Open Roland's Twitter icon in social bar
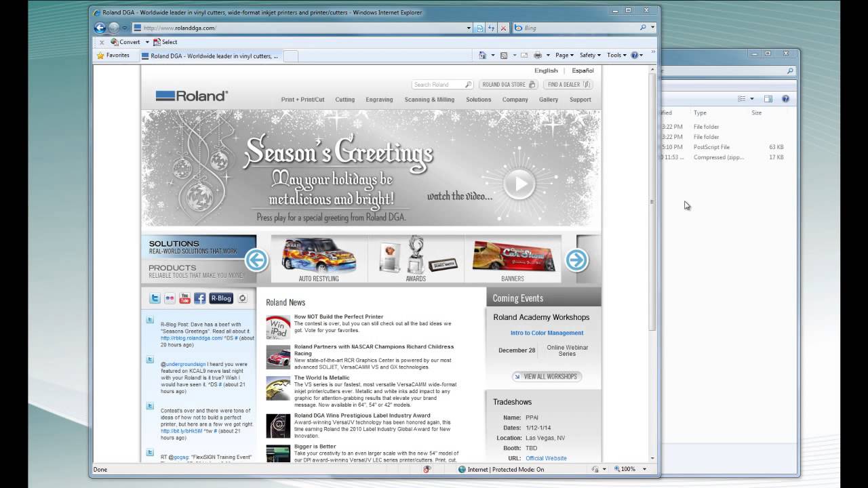The width and height of the screenshot is (868, 488). coord(155,298)
